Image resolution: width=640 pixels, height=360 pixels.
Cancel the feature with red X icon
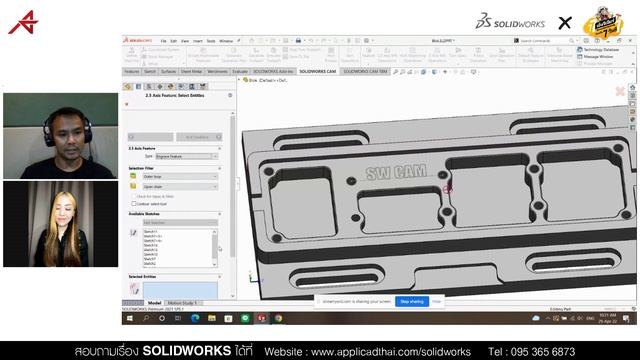click(x=127, y=104)
